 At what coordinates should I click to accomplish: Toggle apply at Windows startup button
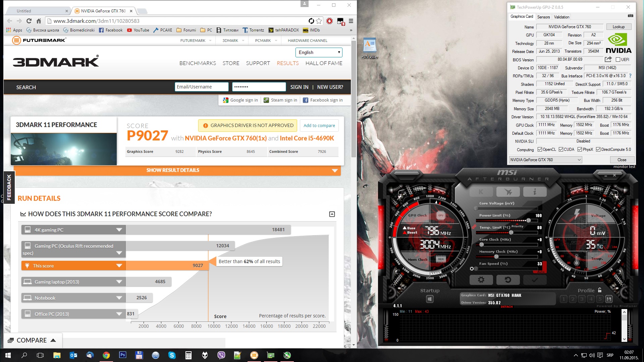click(x=430, y=299)
